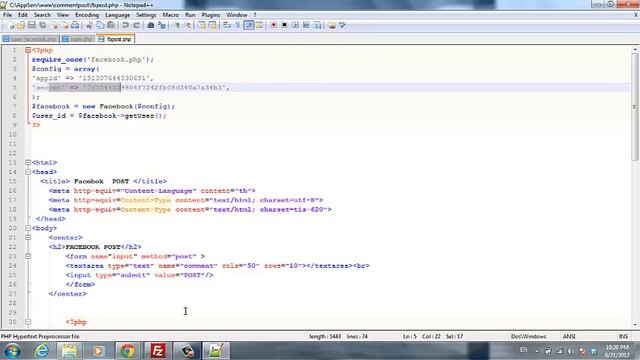640x360 pixels.
Task: Click the vertical scrollbar thumb
Action: [635, 107]
